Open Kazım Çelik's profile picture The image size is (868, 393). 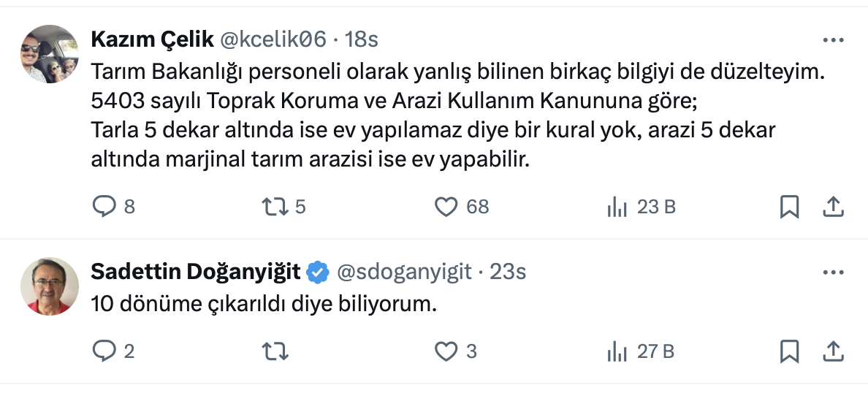pos(50,53)
